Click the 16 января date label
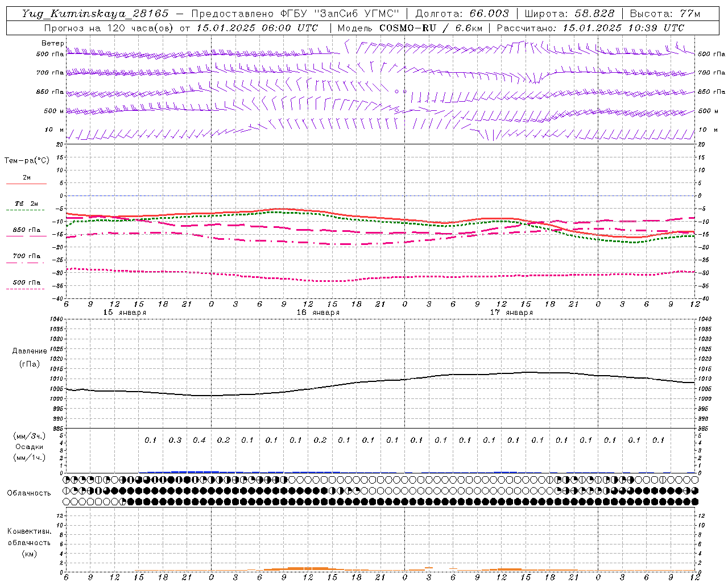 [318, 313]
